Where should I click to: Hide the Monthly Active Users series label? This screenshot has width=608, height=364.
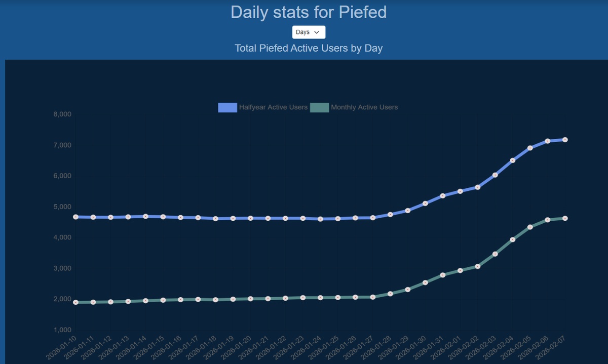pos(364,107)
